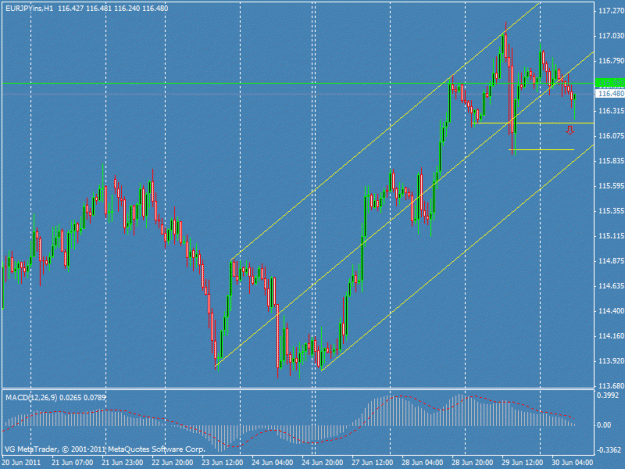This screenshot has width=625, height=469.
Task: Click price scale value 117.270
Action: 611,11
